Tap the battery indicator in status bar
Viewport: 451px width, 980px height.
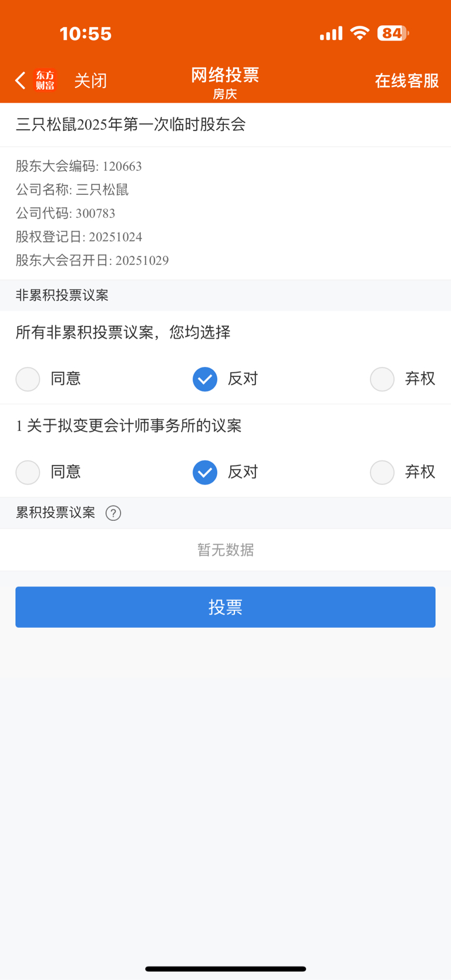click(393, 33)
